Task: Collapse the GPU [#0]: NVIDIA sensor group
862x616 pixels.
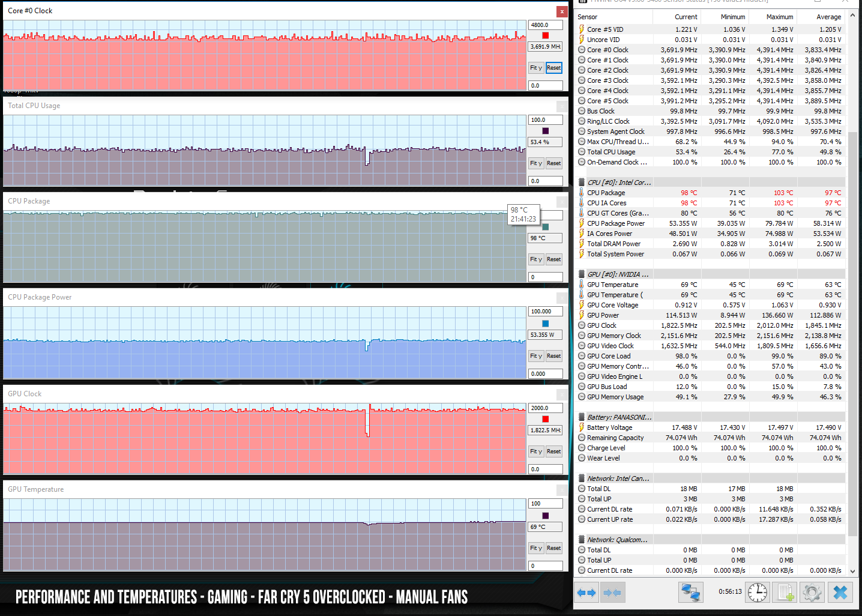Action: 582,274
